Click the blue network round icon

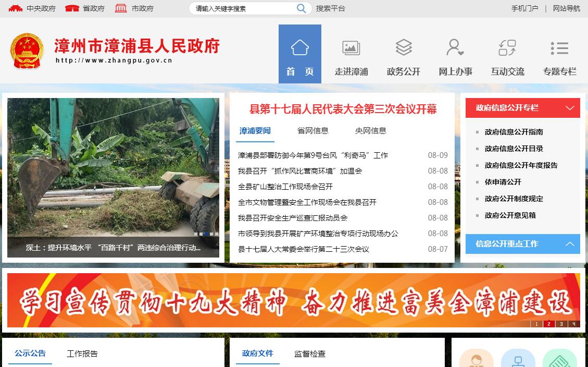click(518, 358)
